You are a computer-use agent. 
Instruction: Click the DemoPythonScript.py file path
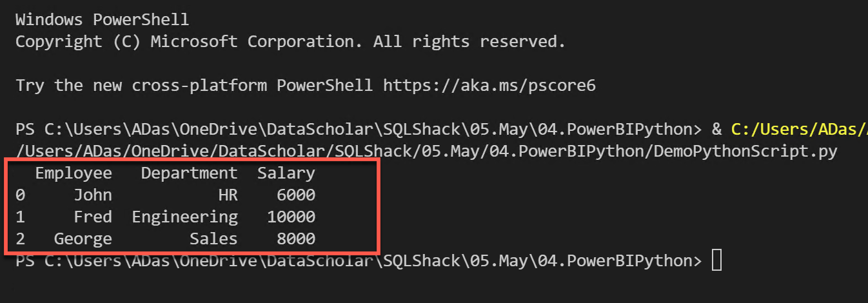click(426, 152)
